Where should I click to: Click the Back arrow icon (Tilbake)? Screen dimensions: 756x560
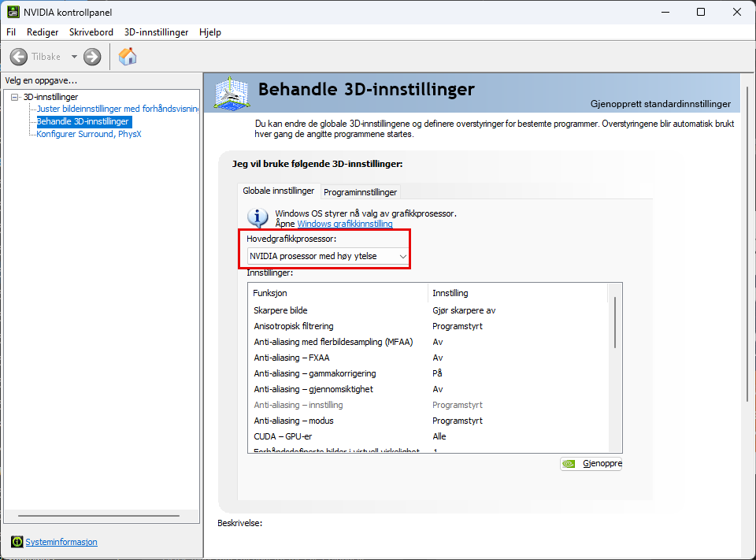pos(19,57)
